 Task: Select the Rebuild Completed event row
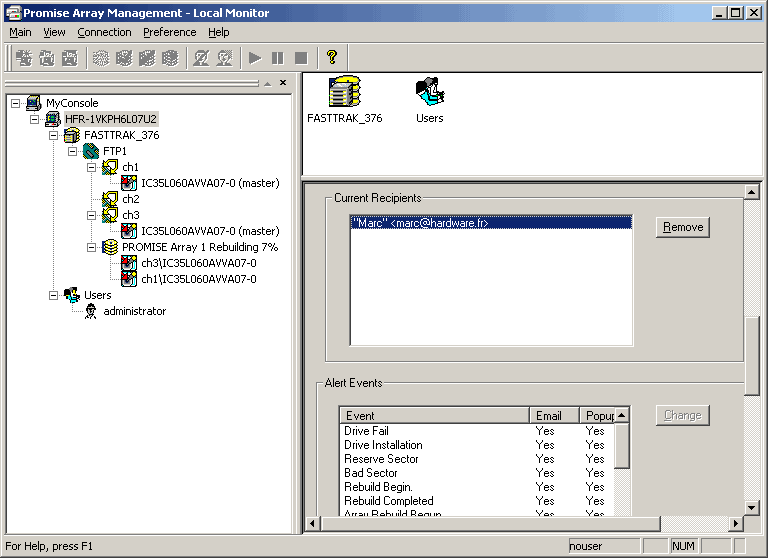coord(477,501)
